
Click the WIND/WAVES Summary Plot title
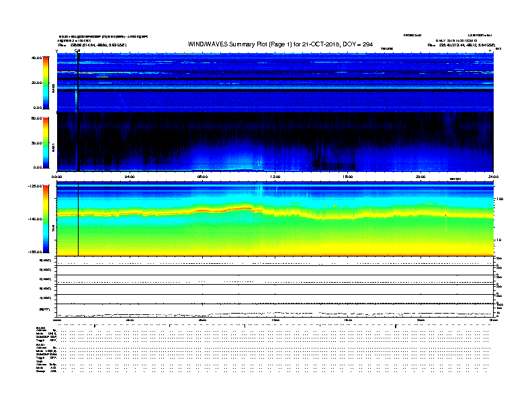(280, 44)
